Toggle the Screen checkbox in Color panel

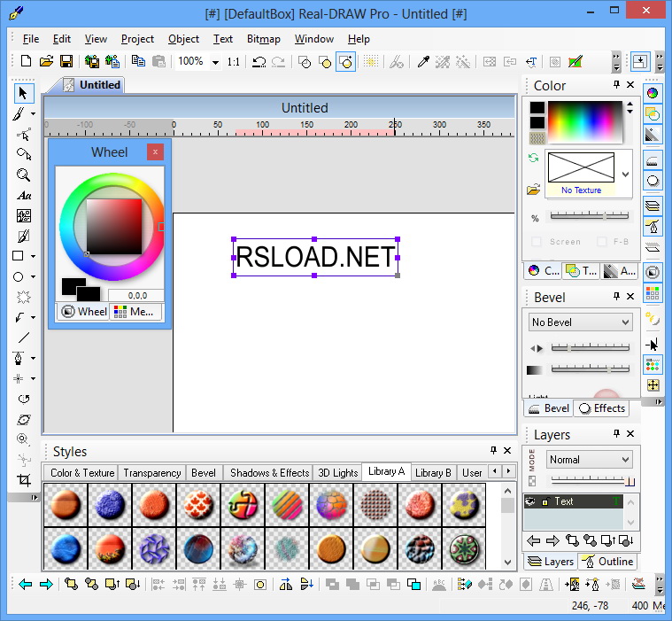pyautogui.click(x=537, y=242)
